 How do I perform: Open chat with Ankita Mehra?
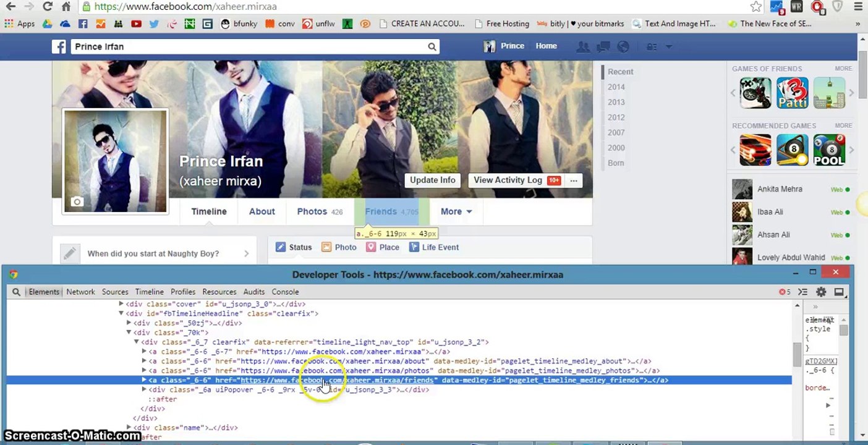[x=791, y=189]
